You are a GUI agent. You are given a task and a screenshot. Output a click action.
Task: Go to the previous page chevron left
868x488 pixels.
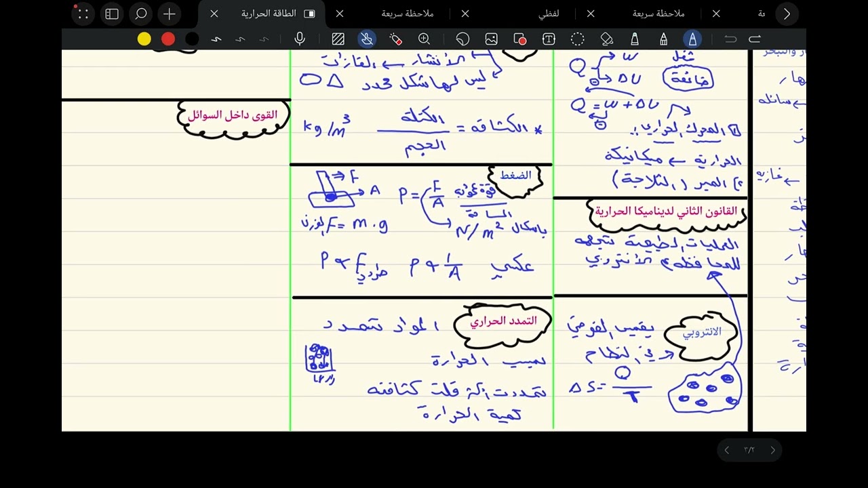[727, 450]
